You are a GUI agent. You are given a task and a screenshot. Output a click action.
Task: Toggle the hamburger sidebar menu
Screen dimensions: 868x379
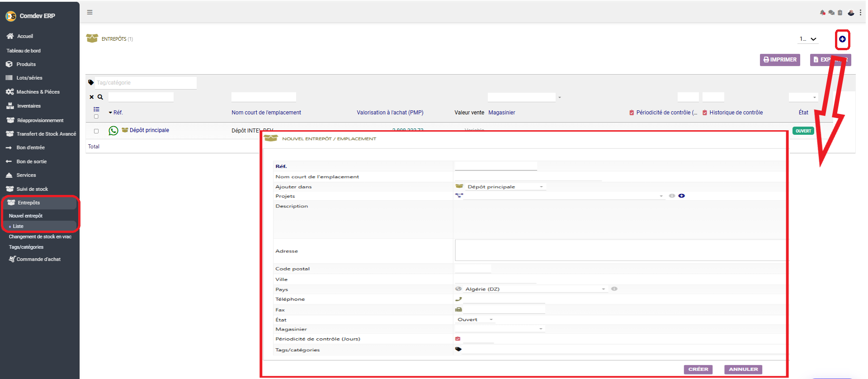90,12
